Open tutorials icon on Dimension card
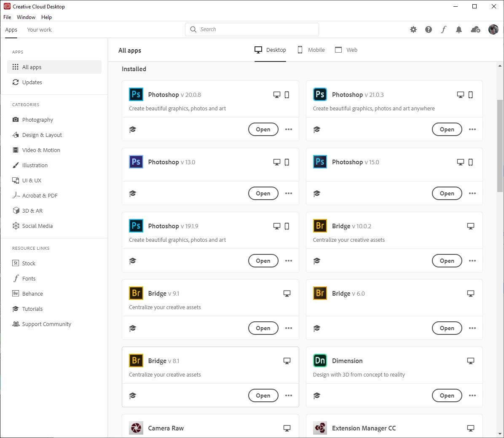Viewport: 504px width, 438px height. tap(316, 395)
